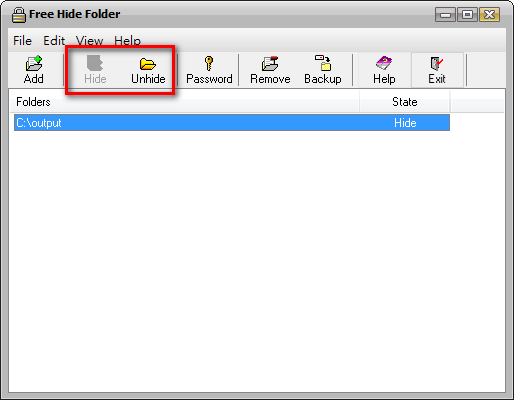Click the Hide state cell of C:\output
This screenshot has width=514, height=400.
click(x=405, y=123)
